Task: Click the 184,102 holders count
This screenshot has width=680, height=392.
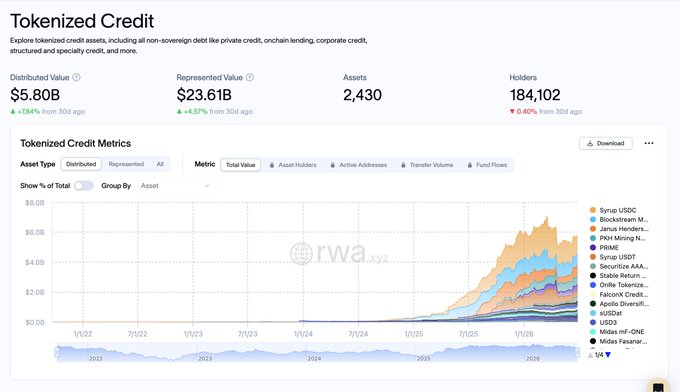Action: coord(535,95)
